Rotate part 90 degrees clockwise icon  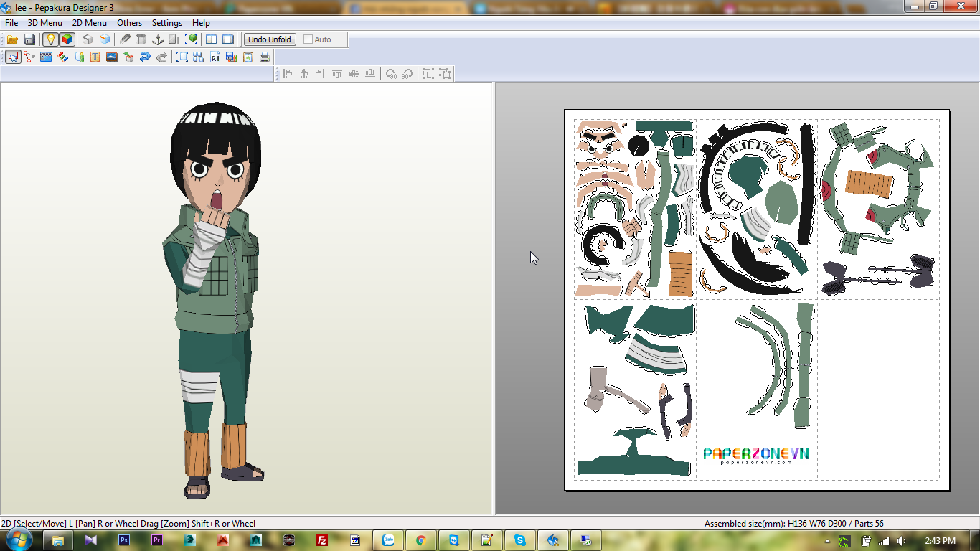(407, 73)
